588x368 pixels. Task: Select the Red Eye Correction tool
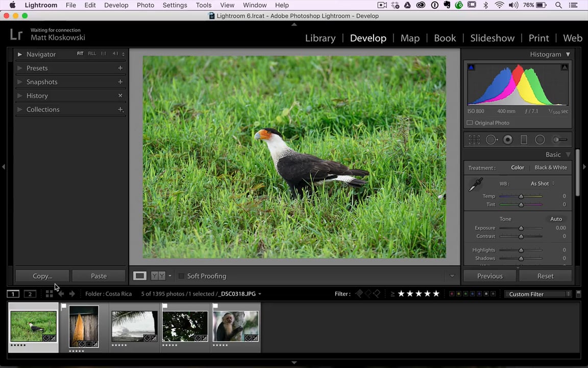coord(507,140)
